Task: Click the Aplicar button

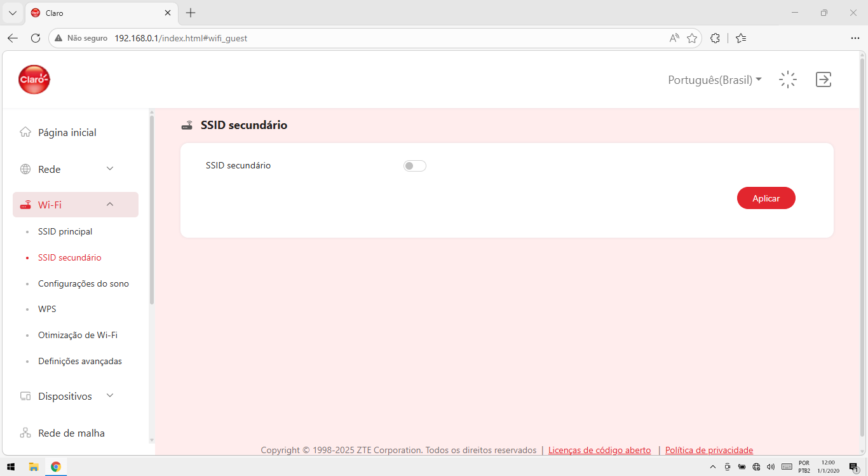Action: click(766, 198)
